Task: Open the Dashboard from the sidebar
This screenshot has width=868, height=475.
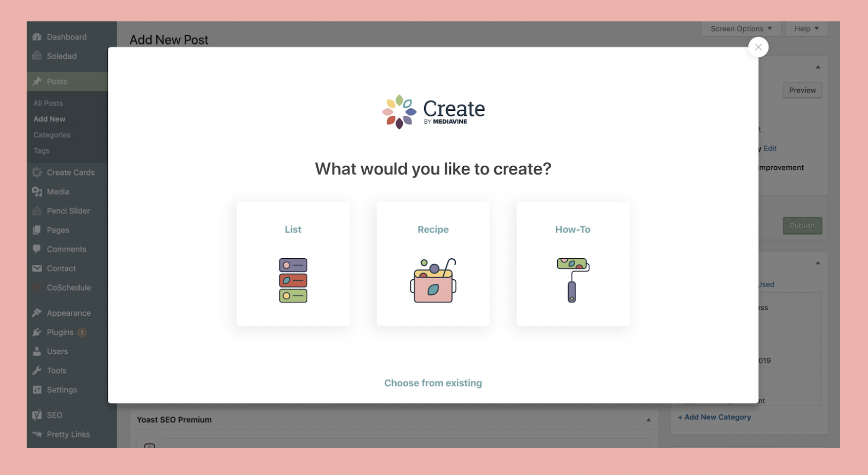Action: (x=37, y=37)
